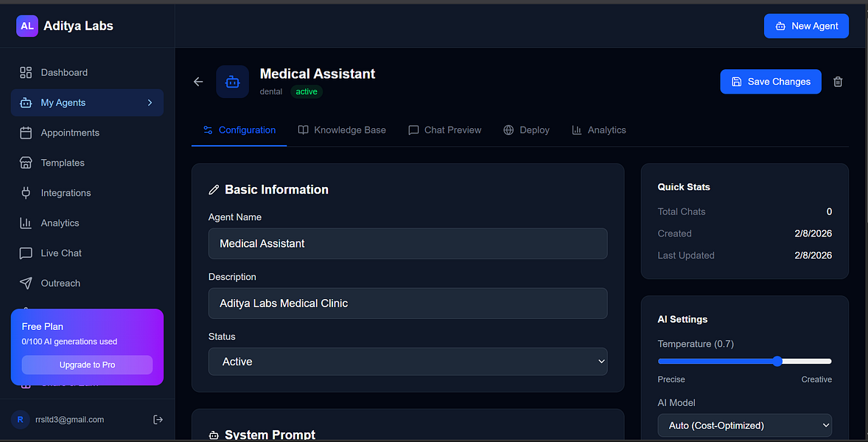Click the Free Plan heading
The image size is (868, 442).
(x=43, y=327)
